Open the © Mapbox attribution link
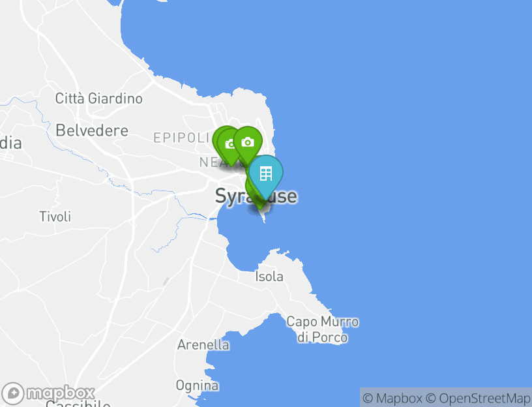 392,398
